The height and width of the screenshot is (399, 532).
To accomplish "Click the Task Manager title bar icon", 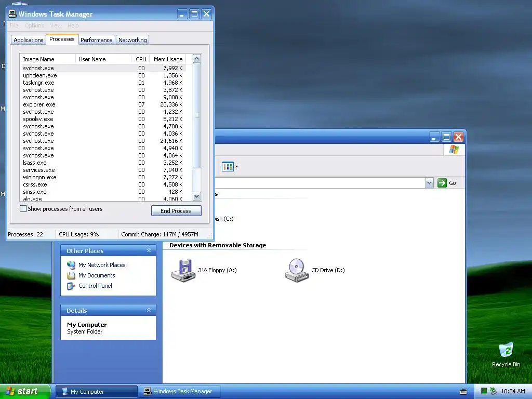I will (12, 14).
